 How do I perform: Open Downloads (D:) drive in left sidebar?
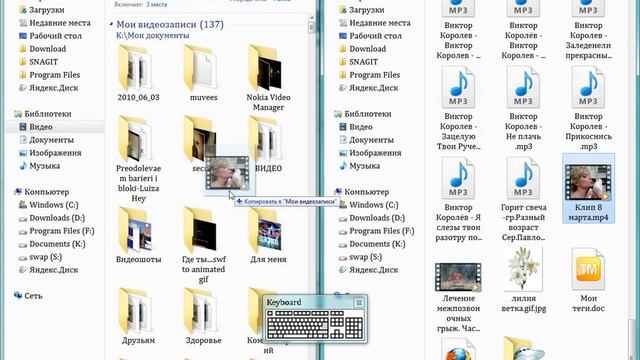(51, 218)
